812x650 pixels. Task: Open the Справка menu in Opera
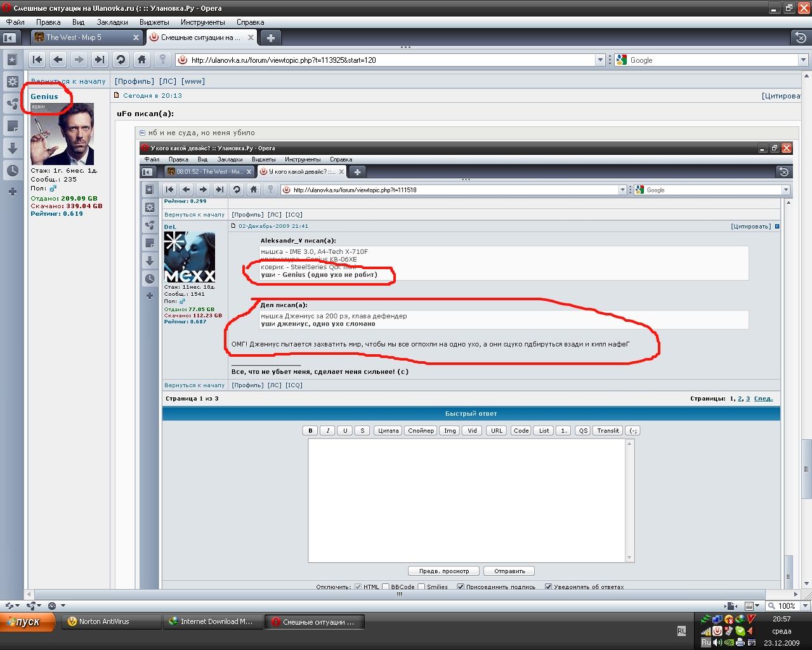click(250, 22)
